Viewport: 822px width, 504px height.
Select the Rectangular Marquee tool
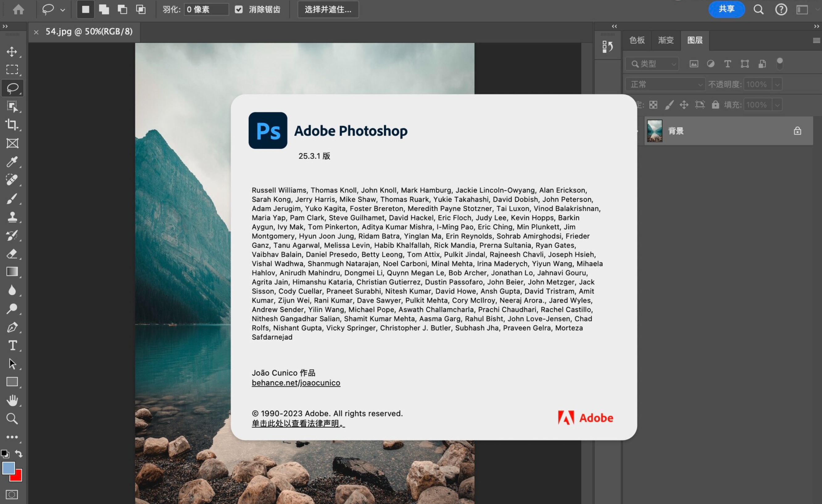click(x=12, y=70)
